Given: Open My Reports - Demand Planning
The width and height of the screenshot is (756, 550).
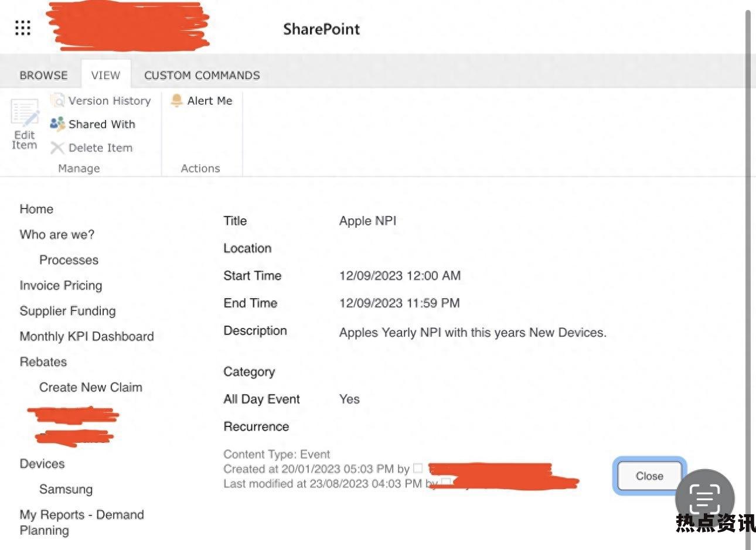Looking at the screenshot, I should point(81,522).
